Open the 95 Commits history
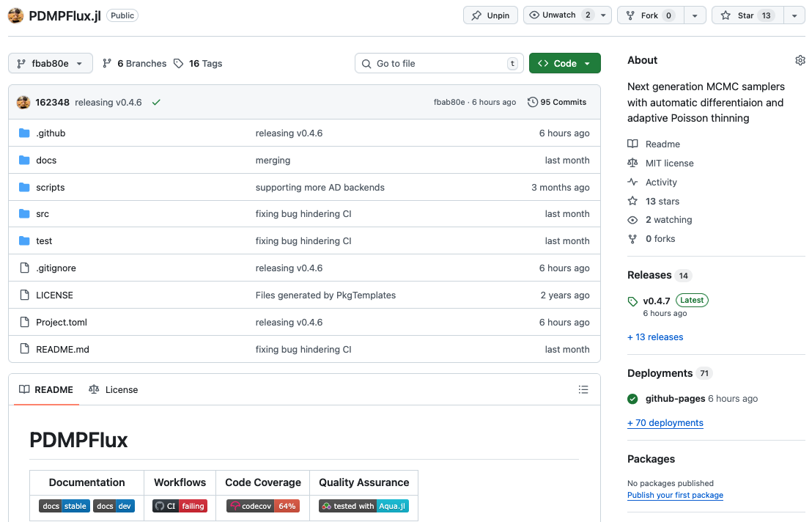 557,103
